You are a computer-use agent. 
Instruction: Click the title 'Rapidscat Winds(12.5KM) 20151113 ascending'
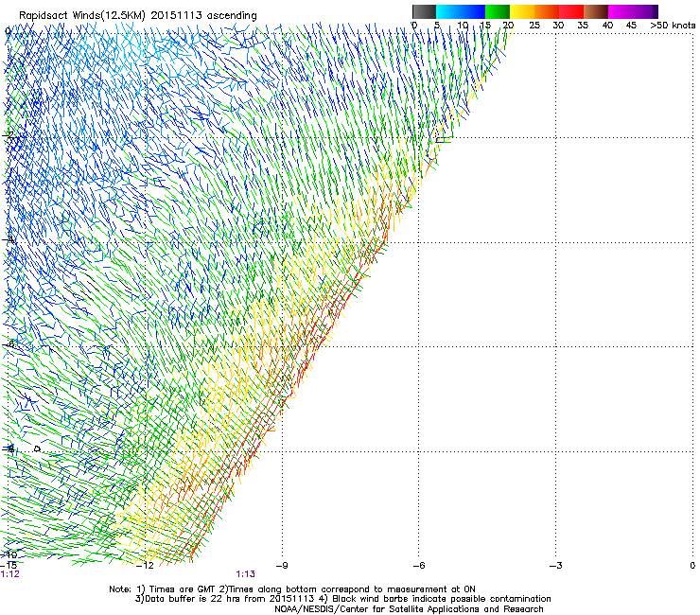click(138, 15)
